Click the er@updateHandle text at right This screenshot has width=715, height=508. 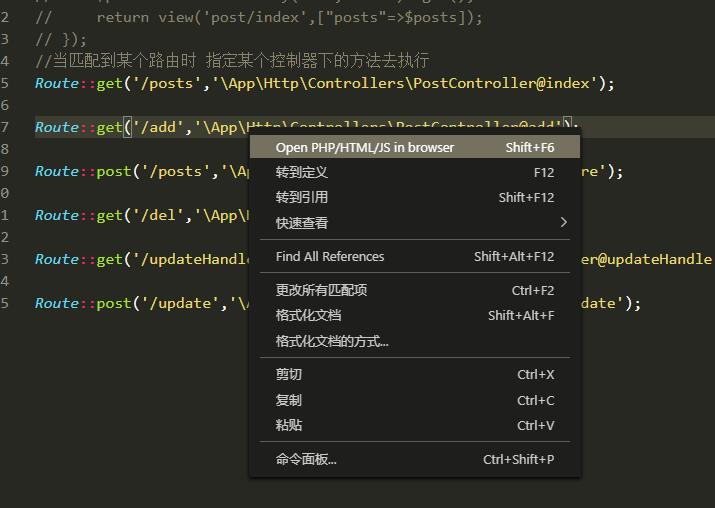click(646, 259)
